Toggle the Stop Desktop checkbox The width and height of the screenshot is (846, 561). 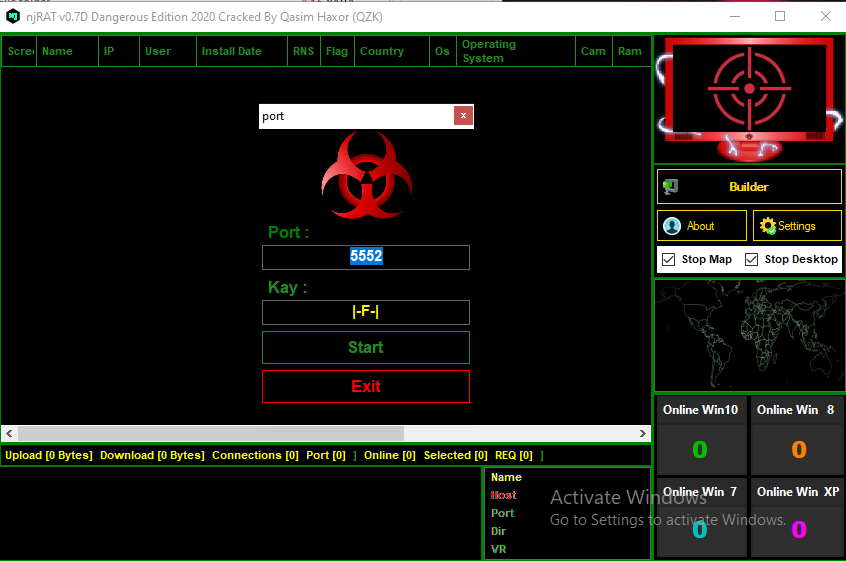pos(752,260)
